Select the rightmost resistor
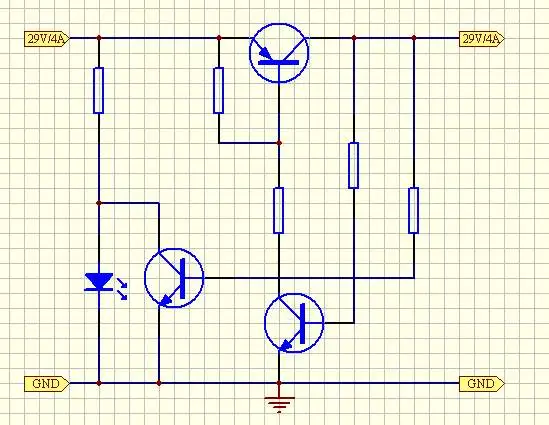This screenshot has width=549, height=425. tap(414, 210)
